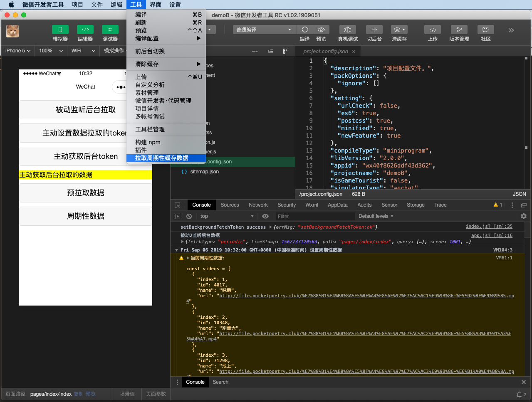Click the clear console icon
532x402 pixels.
pos(189,216)
